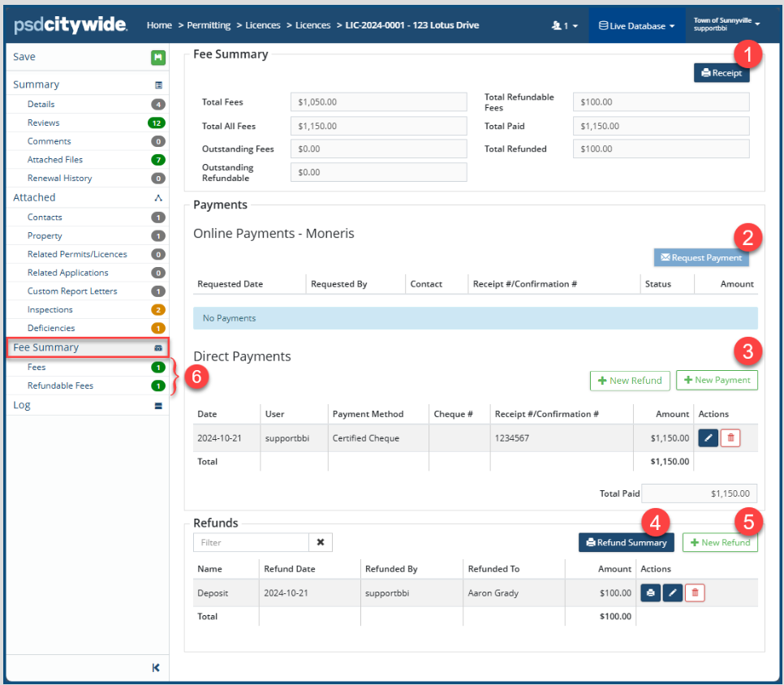This screenshot has width=784, height=685.
Task: Delete the Certified Cheque payment row
Action: coord(730,437)
